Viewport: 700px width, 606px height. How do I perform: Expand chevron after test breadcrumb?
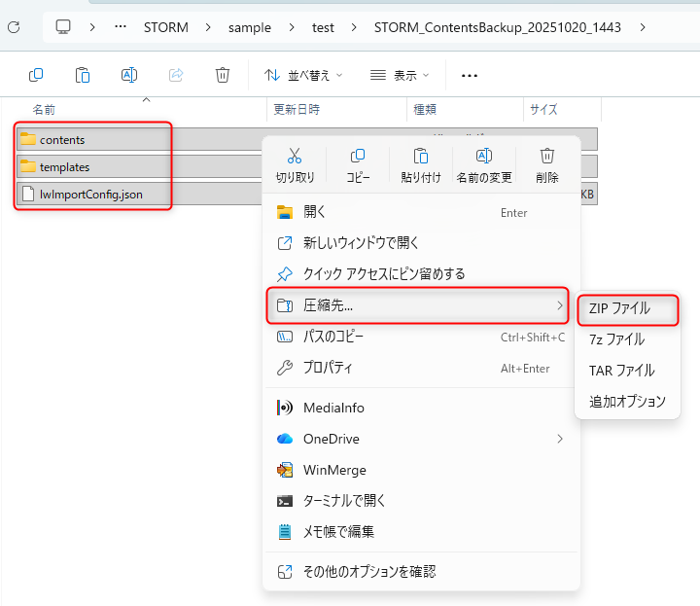[x=354, y=27]
